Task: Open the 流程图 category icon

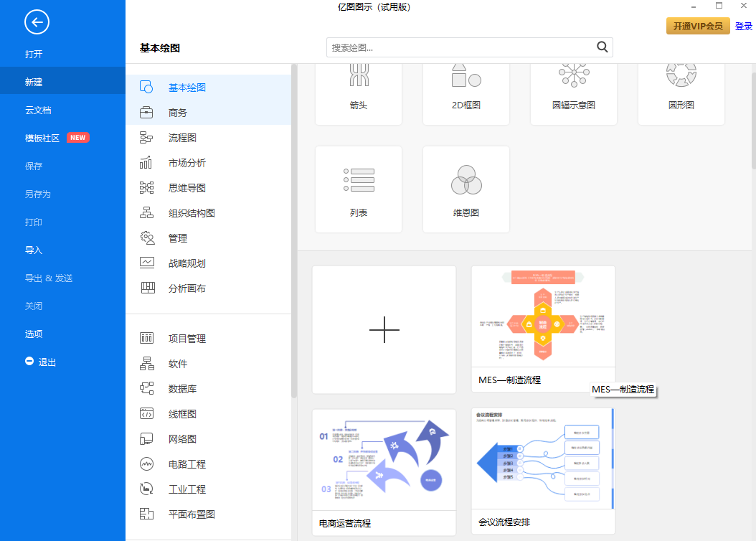Action: click(147, 137)
